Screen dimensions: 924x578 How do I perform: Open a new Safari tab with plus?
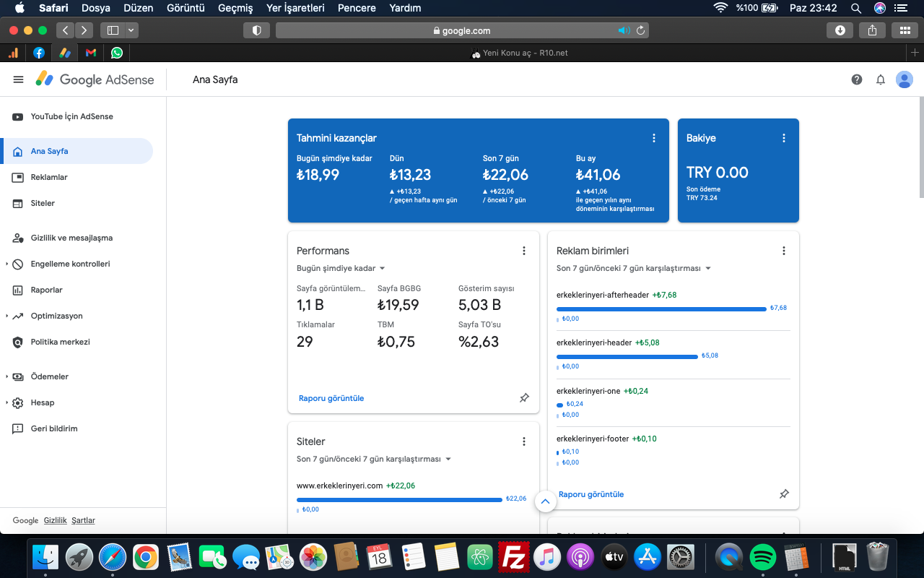pyautogui.click(x=915, y=53)
